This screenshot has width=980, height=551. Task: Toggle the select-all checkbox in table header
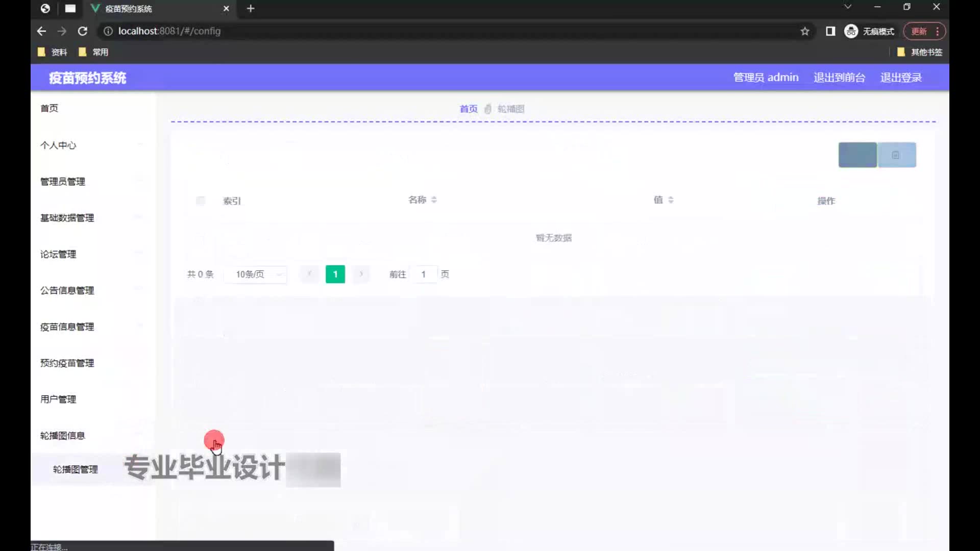(200, 201)
